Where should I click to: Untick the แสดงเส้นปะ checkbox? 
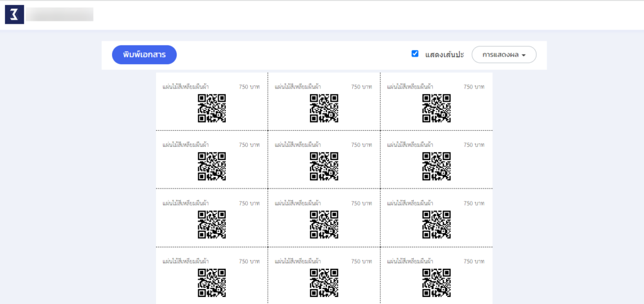415,54
